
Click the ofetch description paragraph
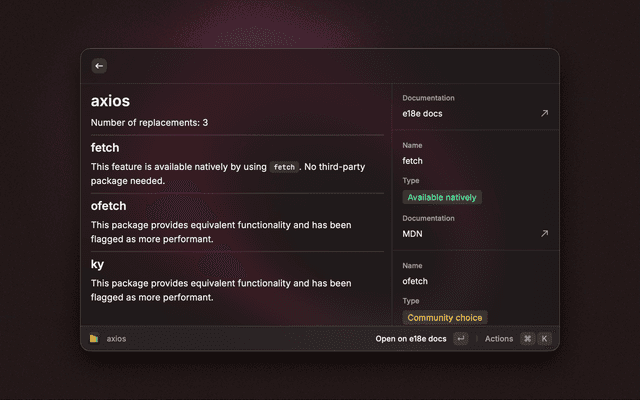[x=221, y=232]
